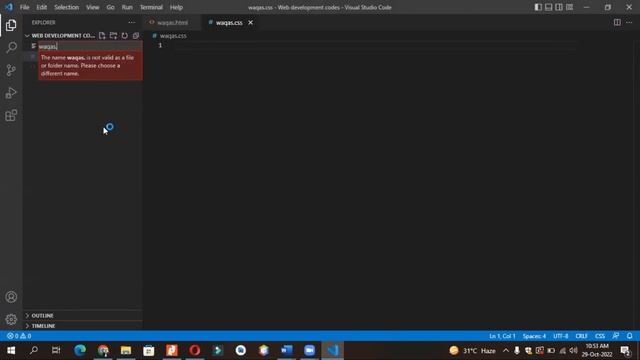Open the Help menu
640x360 pixels.
click(176, 7)
